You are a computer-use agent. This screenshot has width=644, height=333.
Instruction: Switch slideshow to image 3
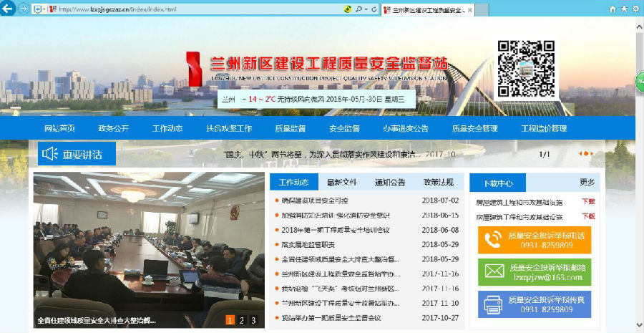pos(253,320)
